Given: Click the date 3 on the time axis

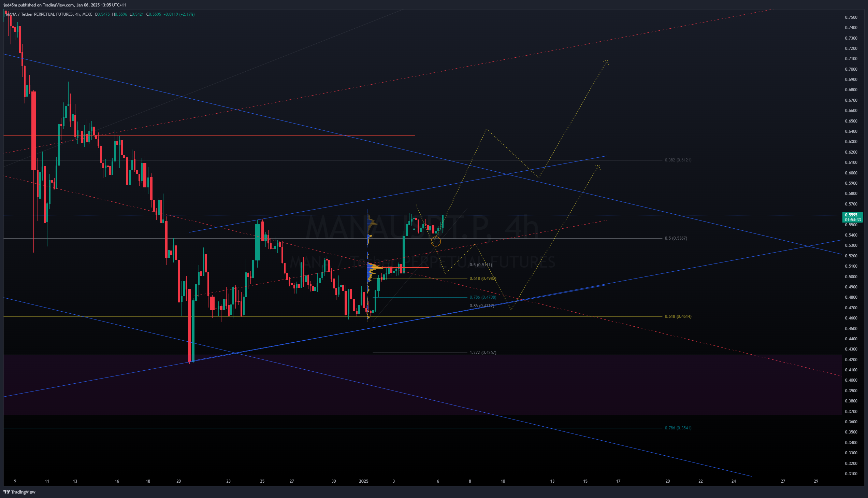Looking at the screenshot, I should [x=393, y=481].
